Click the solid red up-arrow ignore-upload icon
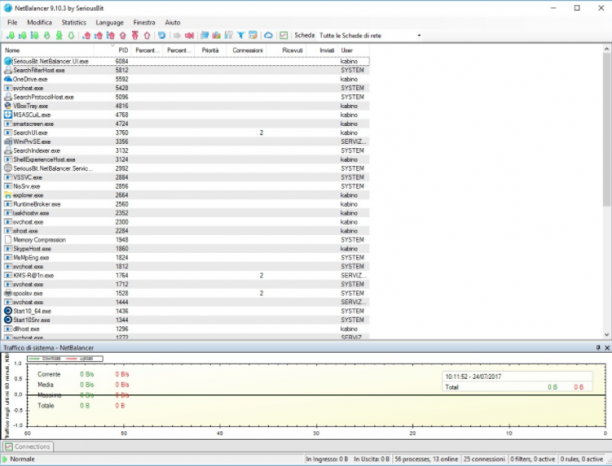This screenshot has width=612, height=466. 135,36
